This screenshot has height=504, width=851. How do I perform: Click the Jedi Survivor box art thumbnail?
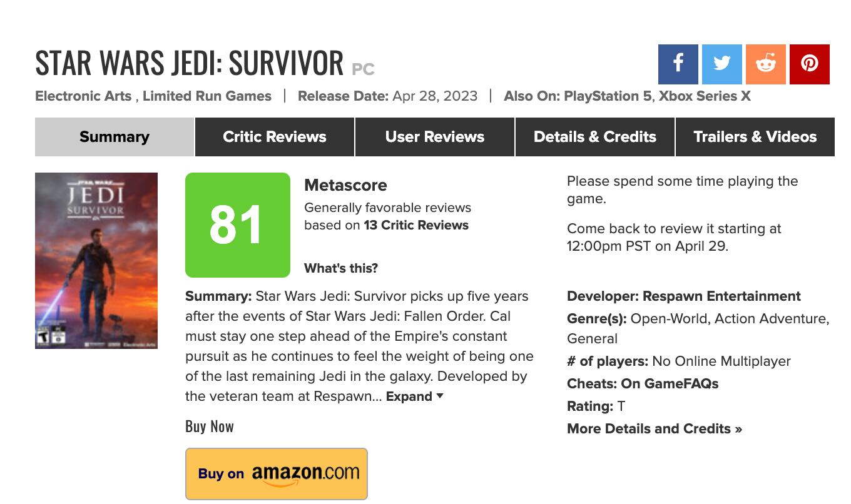pyautogui.click(x=96, y=260)
